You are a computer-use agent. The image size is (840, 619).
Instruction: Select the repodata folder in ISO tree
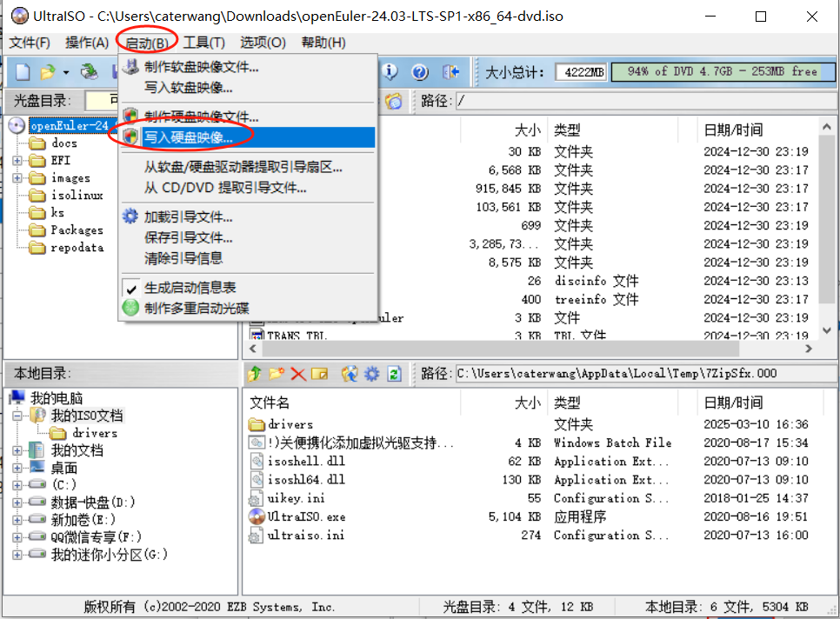click(x=77, y=248)
